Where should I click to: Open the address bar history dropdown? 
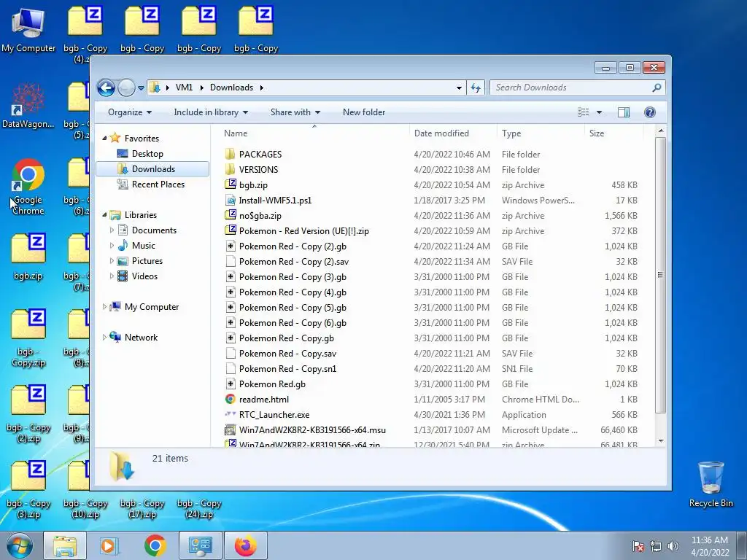click(x=459, y=87)
